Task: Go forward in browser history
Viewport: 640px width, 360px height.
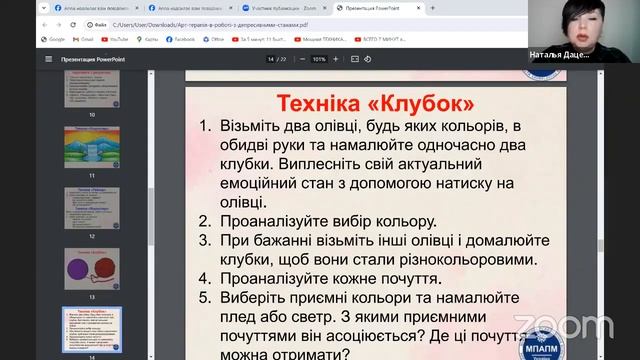Action: coord(59,25)
